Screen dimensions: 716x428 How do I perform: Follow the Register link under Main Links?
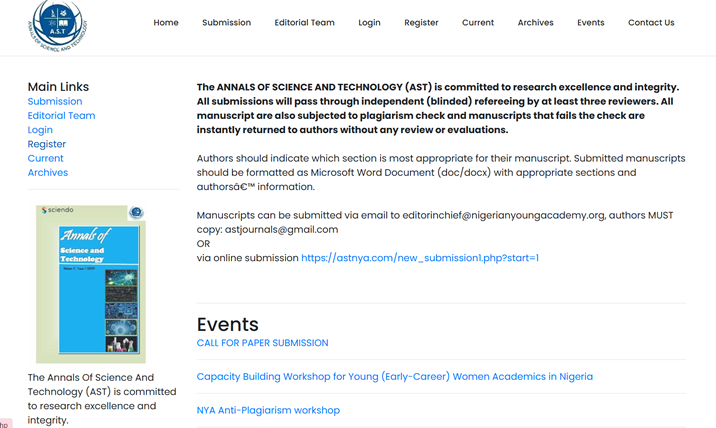click(x=47, y=144)
